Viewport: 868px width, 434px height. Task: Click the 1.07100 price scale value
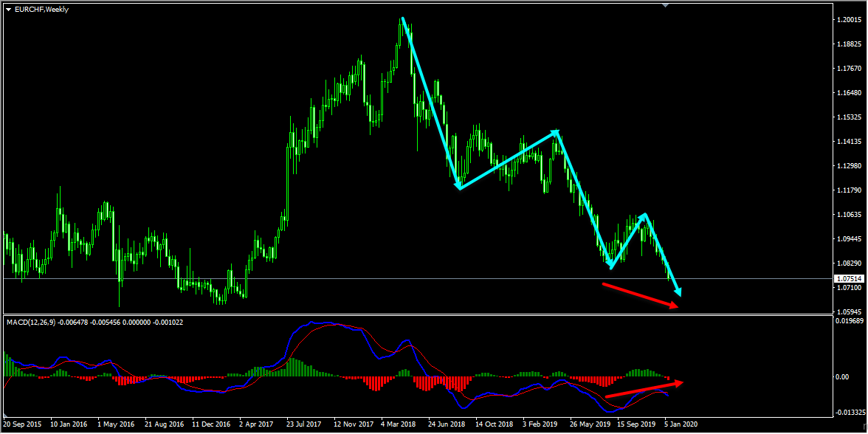[x=850, y=287]
